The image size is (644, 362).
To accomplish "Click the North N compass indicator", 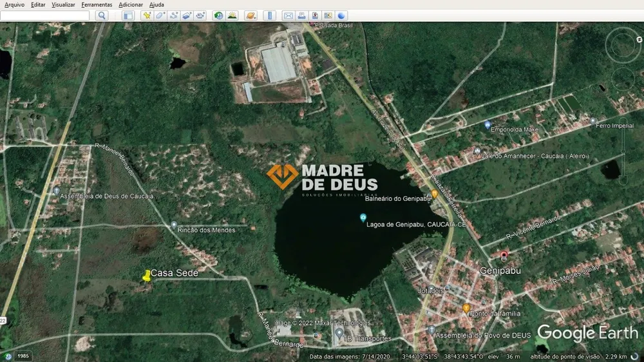I will click(639, 39).
